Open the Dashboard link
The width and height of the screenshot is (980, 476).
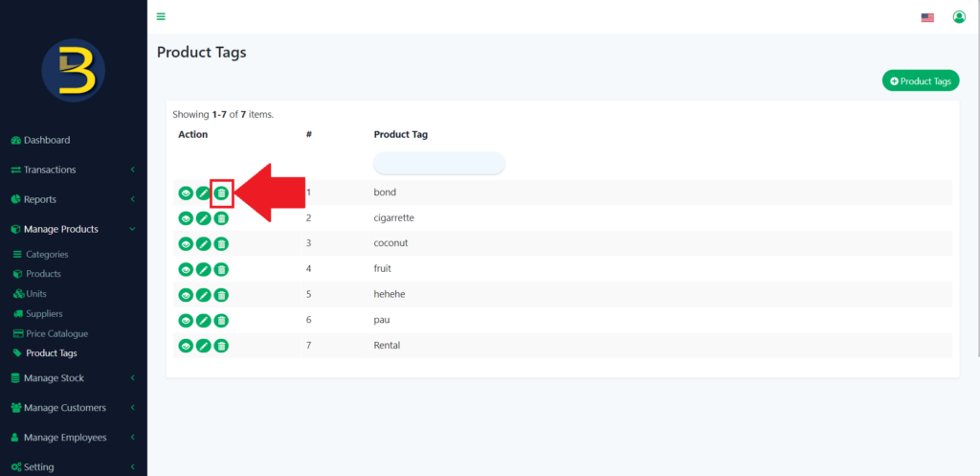point(46,140)
